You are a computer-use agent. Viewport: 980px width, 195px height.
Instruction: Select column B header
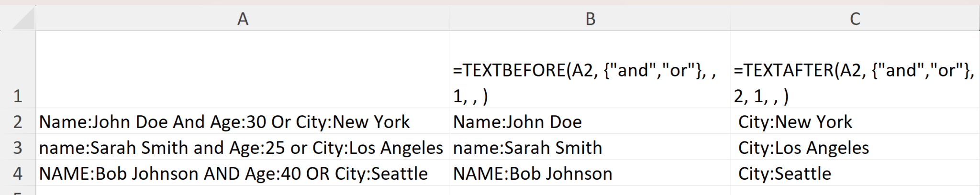(x=590, y=19)
